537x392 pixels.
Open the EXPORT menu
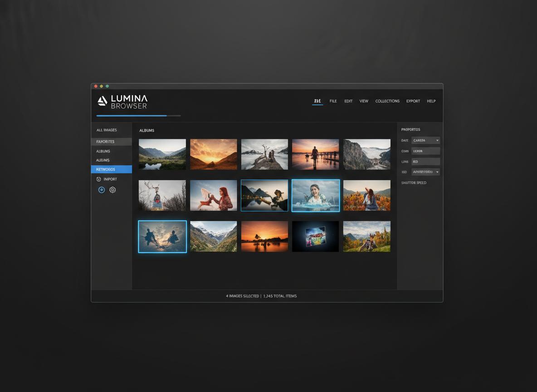pyautogui.click(x=413, y=101)
